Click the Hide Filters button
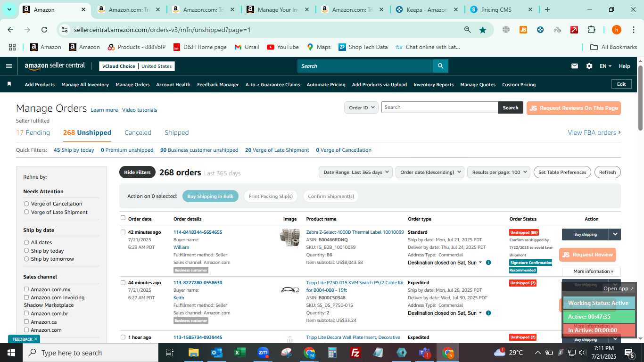The height and width of the screenshot is (362, 644). click(x=137, y=172)
